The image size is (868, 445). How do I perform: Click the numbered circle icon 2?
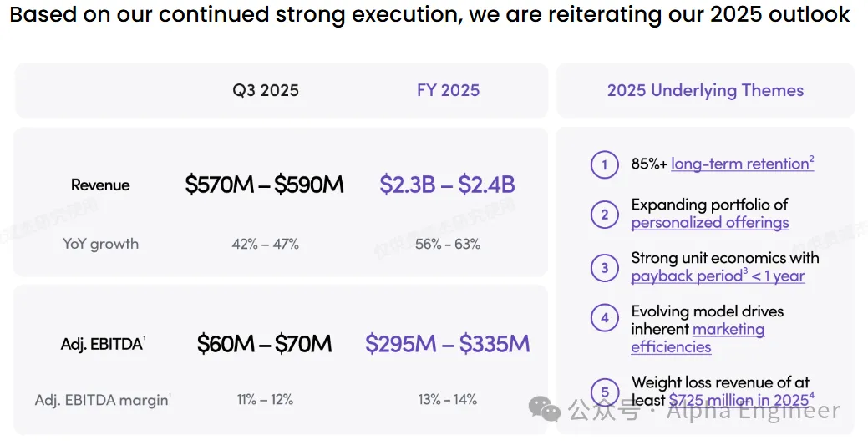tap(604, 215)
